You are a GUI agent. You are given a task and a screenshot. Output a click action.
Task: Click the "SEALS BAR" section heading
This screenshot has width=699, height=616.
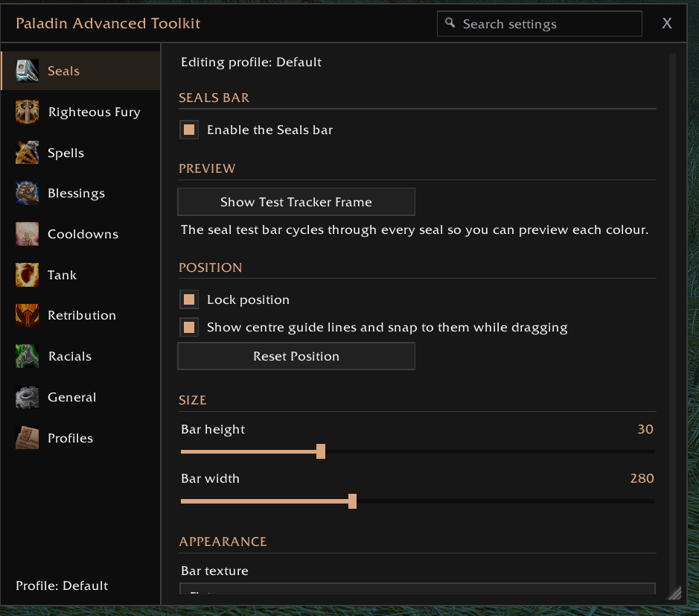pos(214,98)
